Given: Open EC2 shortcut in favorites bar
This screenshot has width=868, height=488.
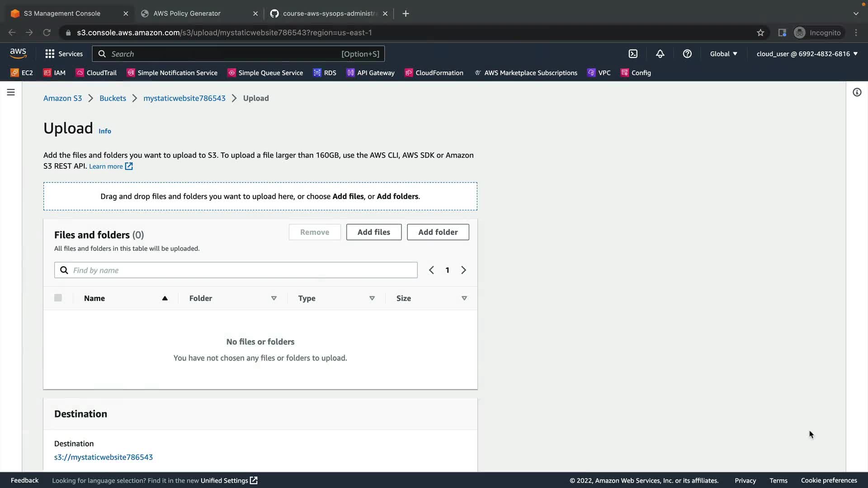Looking at the screenshot, I should point(22,73).
